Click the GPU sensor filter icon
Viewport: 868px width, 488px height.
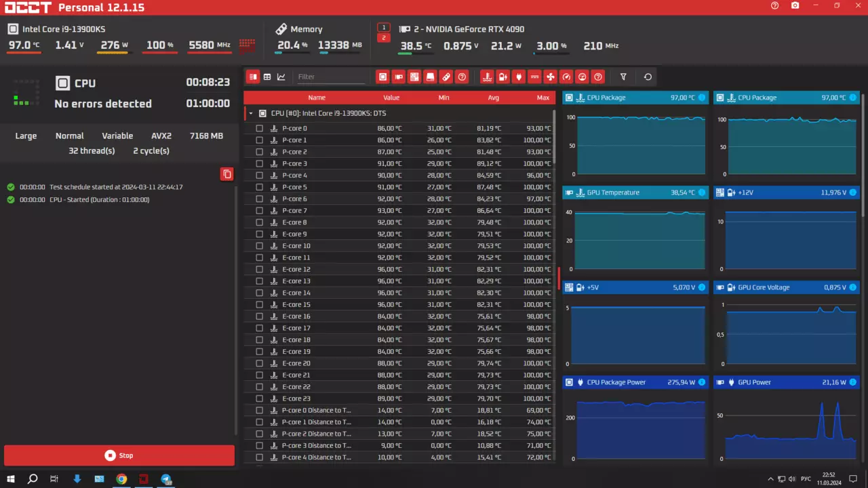[398, 77]
